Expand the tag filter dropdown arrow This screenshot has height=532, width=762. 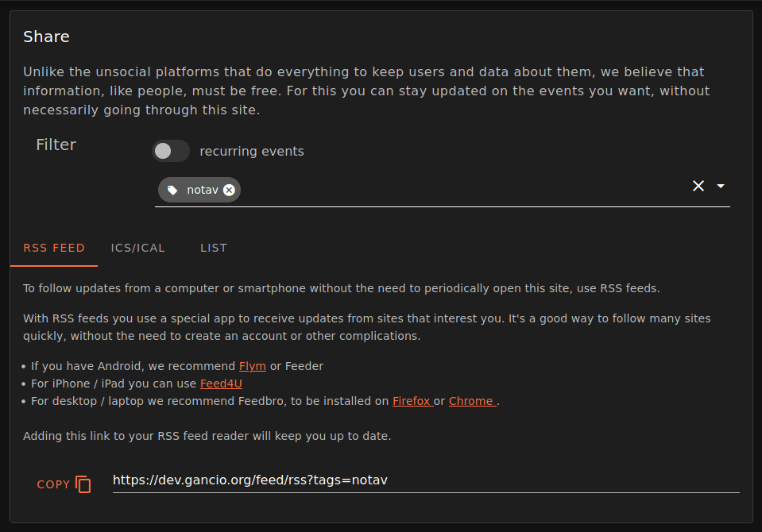721,186
